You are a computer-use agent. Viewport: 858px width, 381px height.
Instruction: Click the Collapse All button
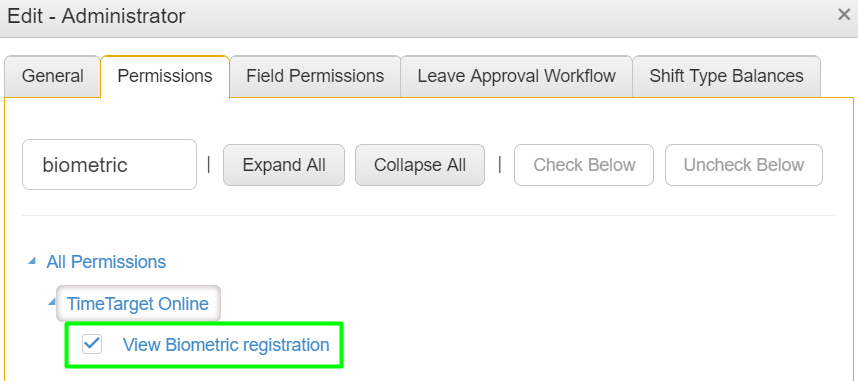(x=420, y=165)
